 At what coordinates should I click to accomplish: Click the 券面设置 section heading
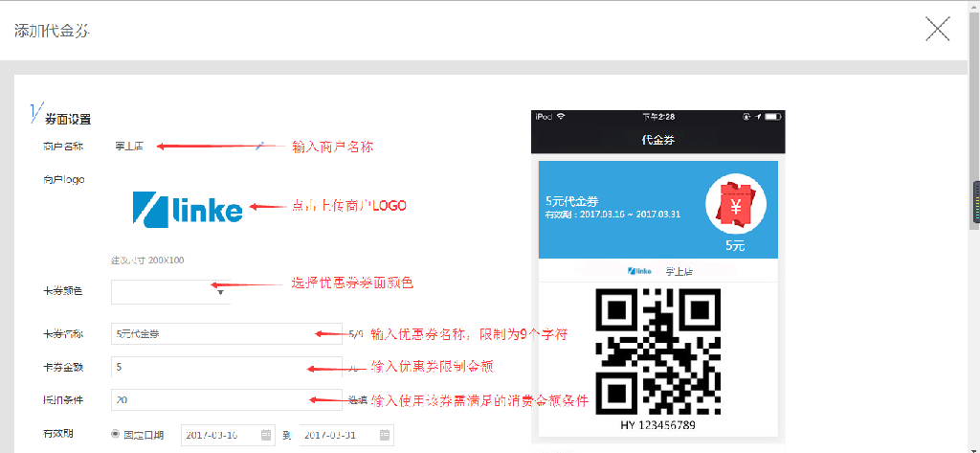coord(68,118)
